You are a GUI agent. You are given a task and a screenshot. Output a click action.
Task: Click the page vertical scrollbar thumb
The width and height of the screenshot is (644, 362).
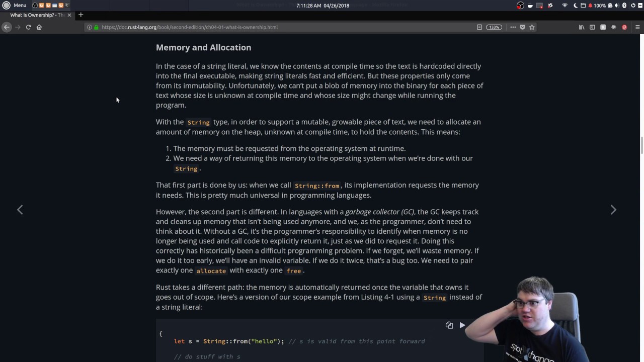[x=642, y=145]
